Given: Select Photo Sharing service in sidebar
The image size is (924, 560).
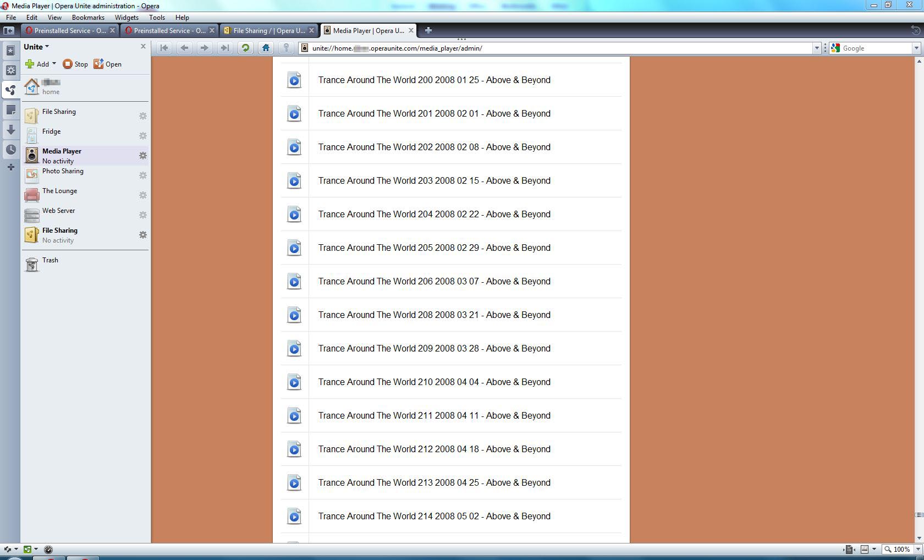Looking at the screenshot, I should pos(63,171).
